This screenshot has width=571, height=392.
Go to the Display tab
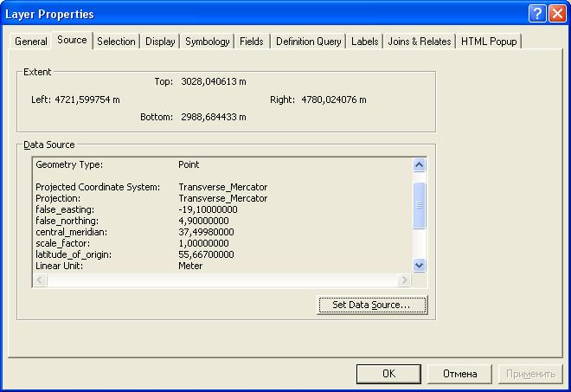pyautogui.click(x=160, y=42)
